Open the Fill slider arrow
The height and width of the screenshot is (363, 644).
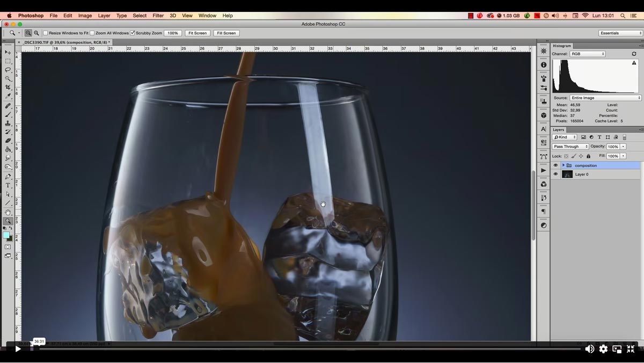coord(624,156)
